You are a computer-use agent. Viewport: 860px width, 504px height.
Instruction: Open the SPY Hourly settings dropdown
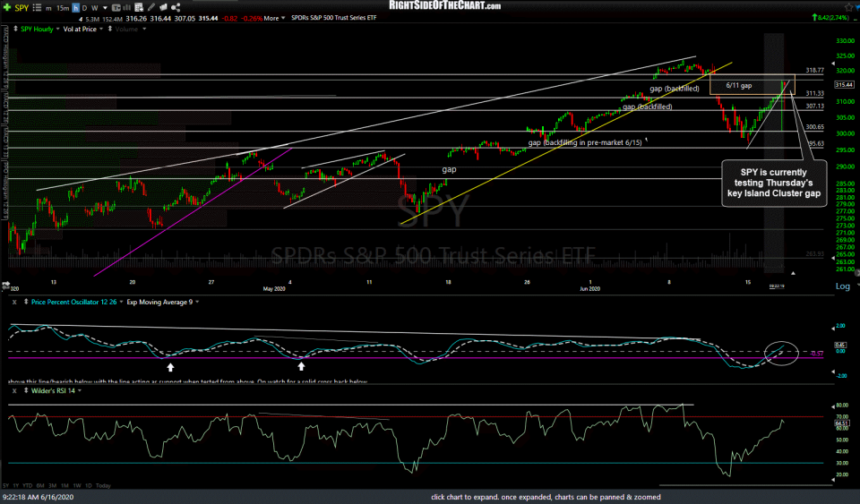(x=57, y=29)
